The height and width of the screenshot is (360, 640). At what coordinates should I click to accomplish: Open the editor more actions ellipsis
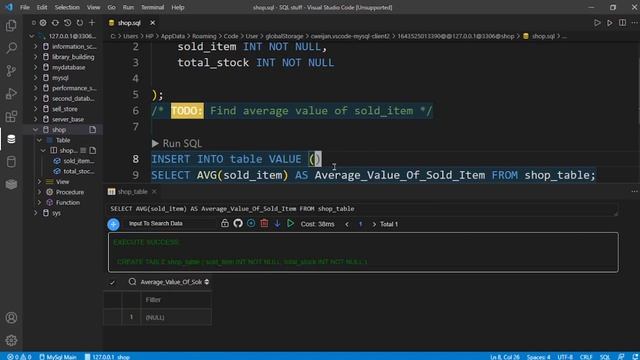(x=634, y=23)
